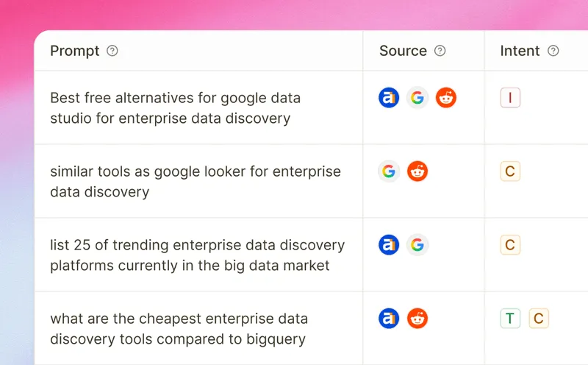Click the green 'T' intent badge
The image size is (588, 365).
(x=510, y=319)
